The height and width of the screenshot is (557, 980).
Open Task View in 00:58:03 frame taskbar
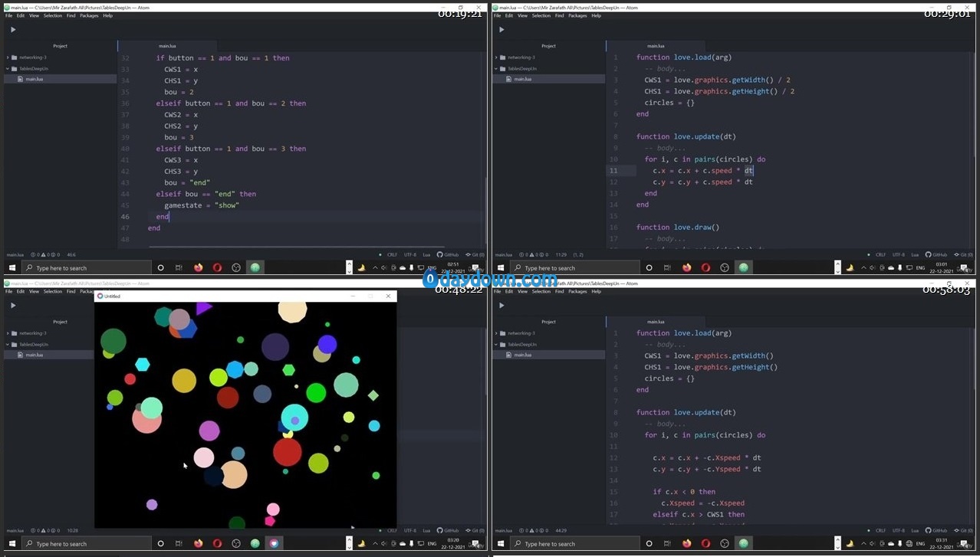pyautogui.click(x=667, y=543)
